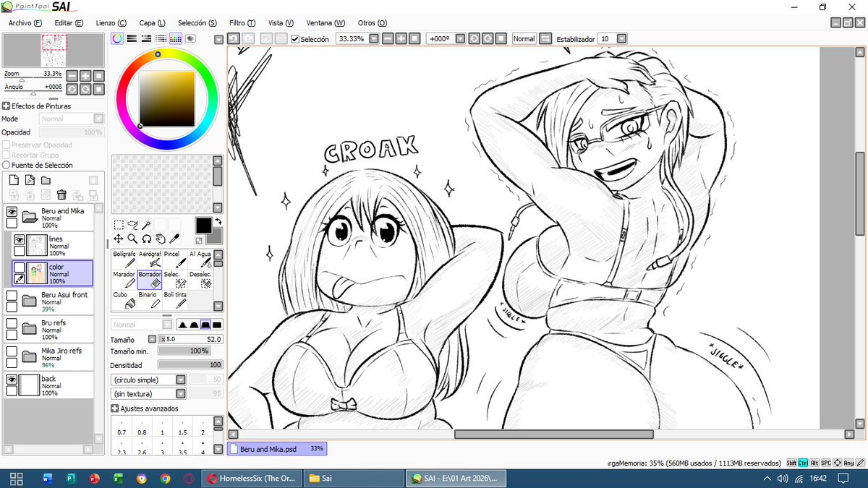Image resolution: width=868 pixels, height=488 pixels.
Task: Toggle the color wheel panel button
Action: click(117, 39)
